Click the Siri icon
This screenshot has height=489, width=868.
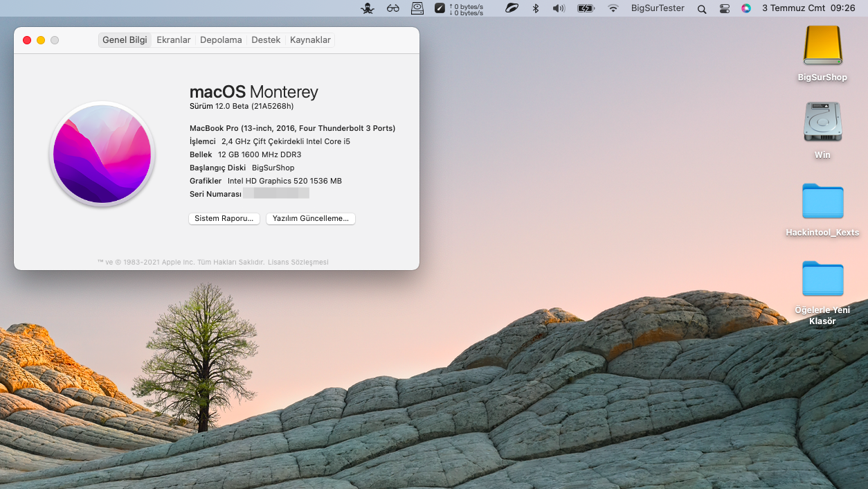pos(745,8)
